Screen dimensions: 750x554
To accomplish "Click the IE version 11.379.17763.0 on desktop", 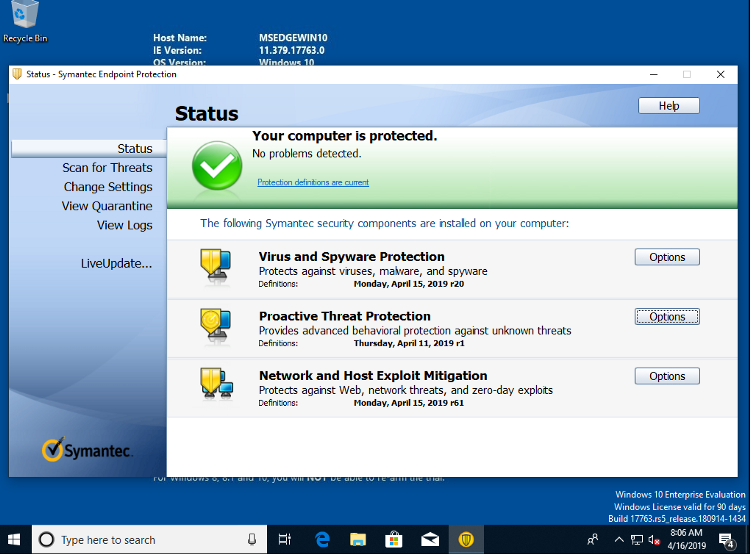I will tap(291, 50).
